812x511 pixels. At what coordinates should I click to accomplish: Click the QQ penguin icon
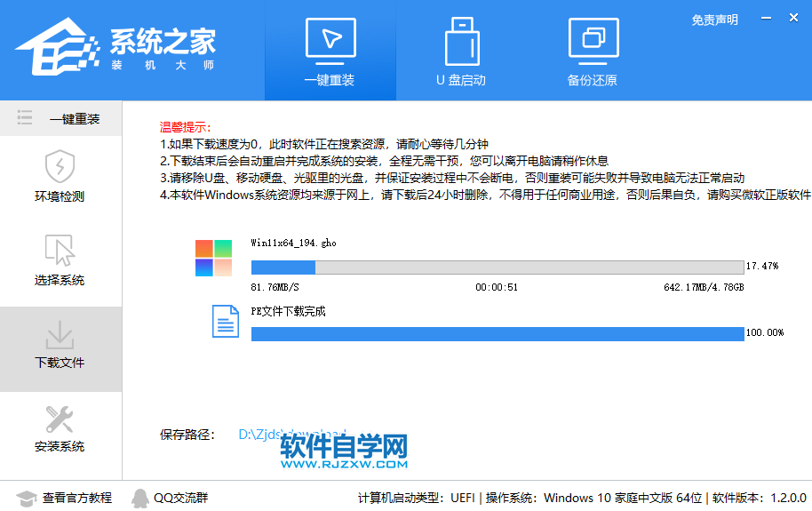click(x=139, y=499)
